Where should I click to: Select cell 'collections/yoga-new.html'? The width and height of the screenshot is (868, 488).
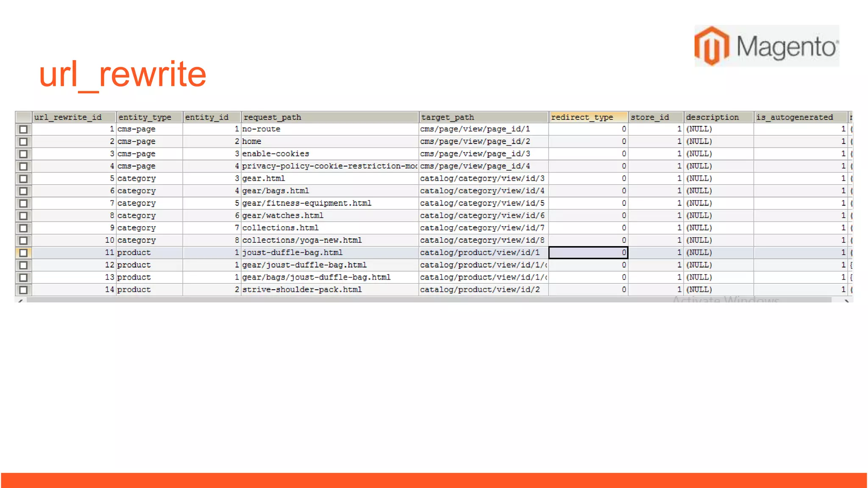pyautogui.click(x=330, y=240)
